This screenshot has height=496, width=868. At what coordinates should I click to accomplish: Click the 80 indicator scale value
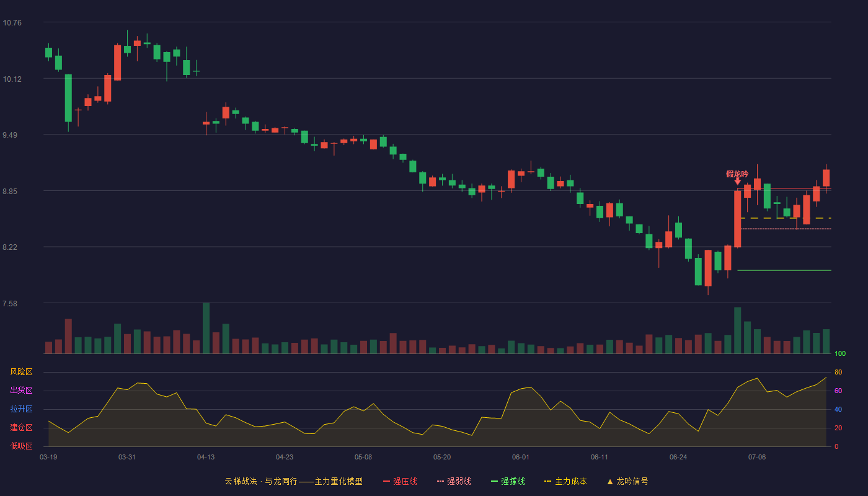click(838, 372)
